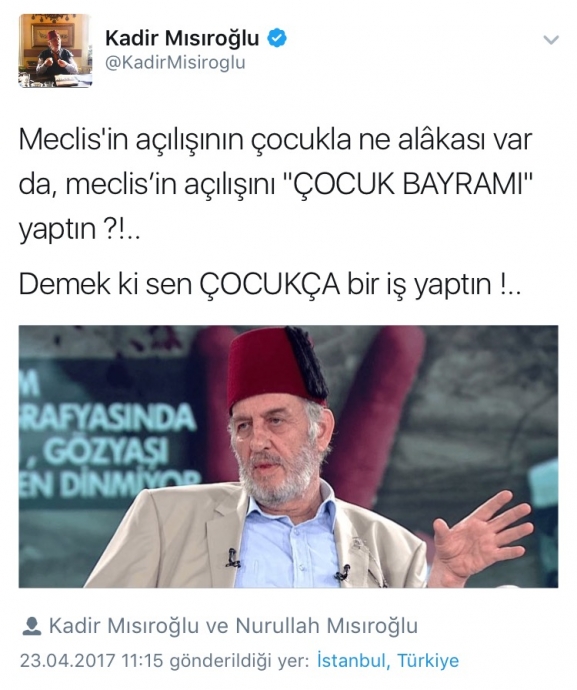Screen dimensions: 577x690
Task: Open the İstanbul, Türkiye location link
Action: (388, 660)
